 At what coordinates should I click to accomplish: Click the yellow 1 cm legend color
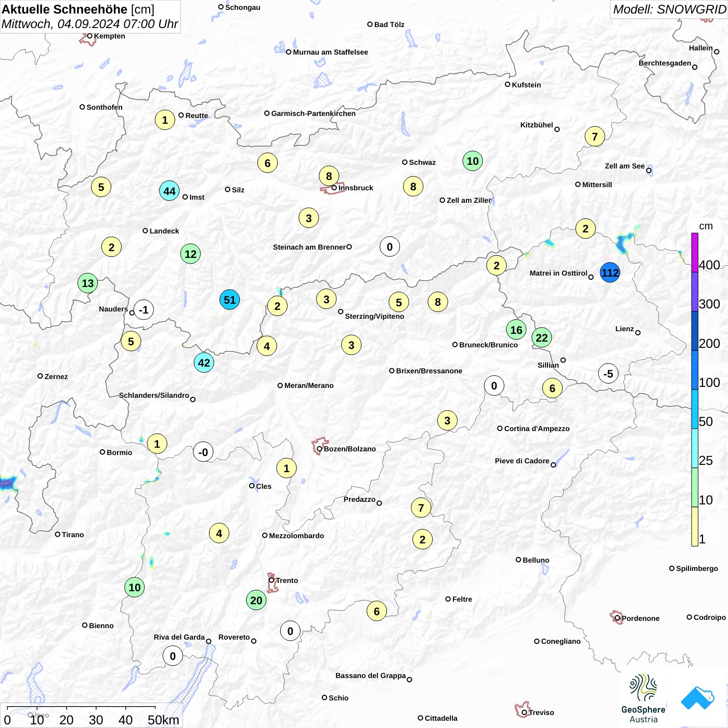coord(695,526)
